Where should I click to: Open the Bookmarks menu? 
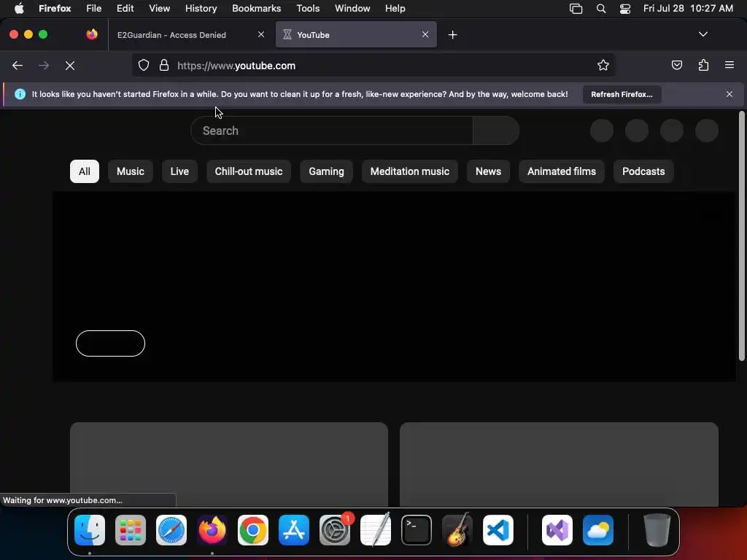256,8
